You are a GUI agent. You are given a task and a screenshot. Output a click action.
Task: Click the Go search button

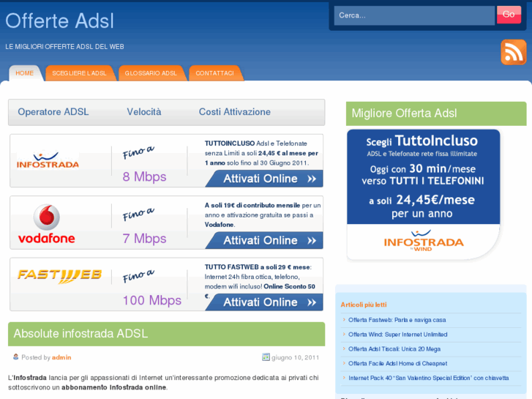point(509,15)
